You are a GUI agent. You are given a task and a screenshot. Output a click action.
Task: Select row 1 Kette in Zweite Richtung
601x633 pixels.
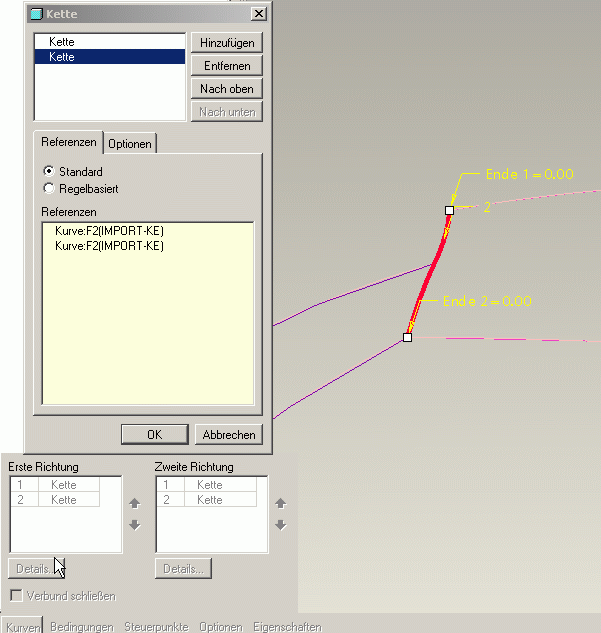[207, 484]
